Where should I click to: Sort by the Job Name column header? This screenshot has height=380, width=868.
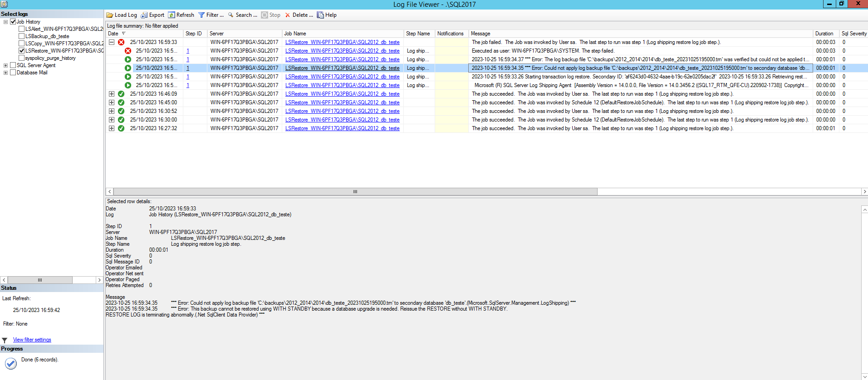343,34
